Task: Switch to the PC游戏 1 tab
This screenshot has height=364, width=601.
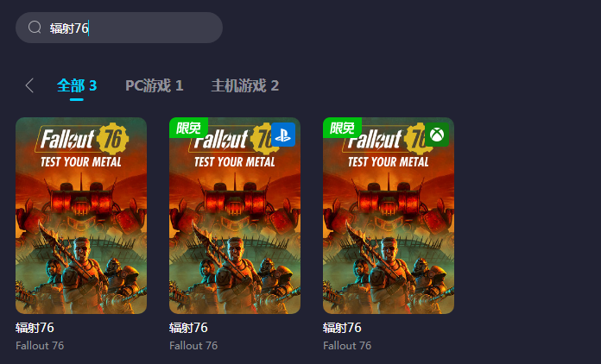Action: (154, 85)
